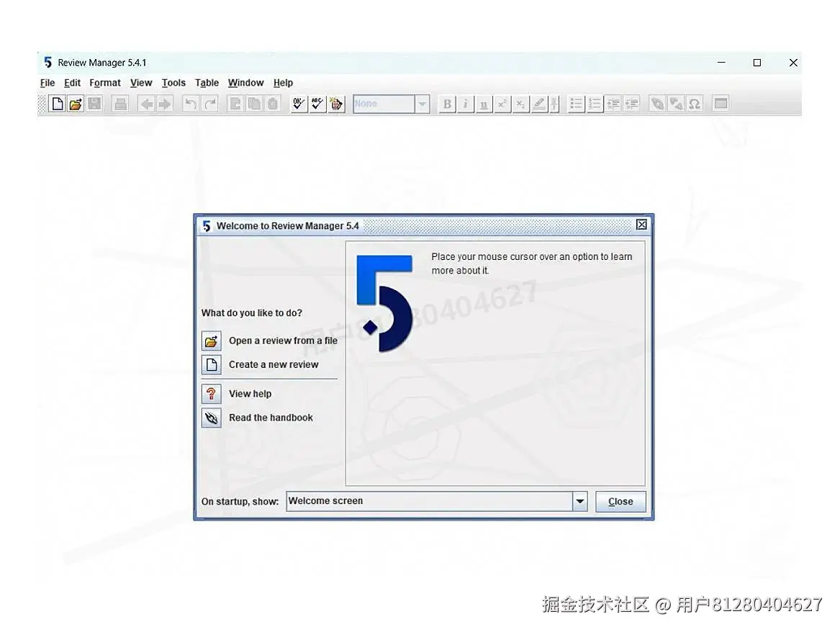Click the startup dropdown arrow button

580,501
